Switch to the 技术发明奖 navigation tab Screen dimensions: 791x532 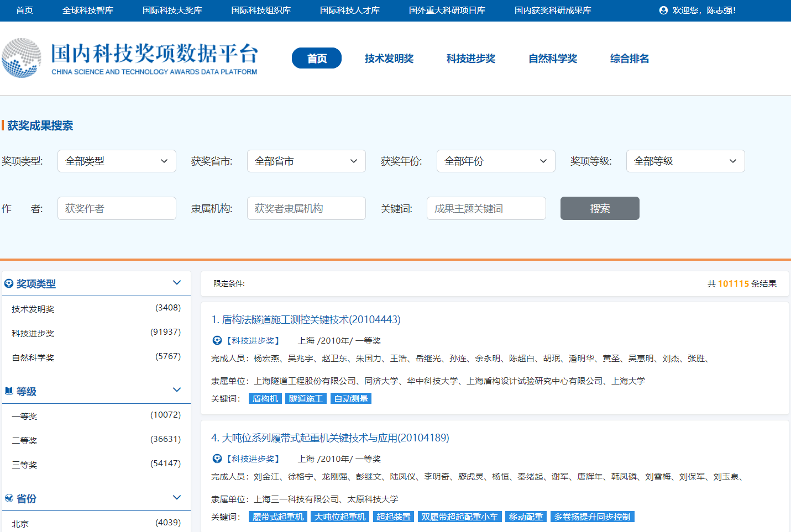tap(389, 59)
